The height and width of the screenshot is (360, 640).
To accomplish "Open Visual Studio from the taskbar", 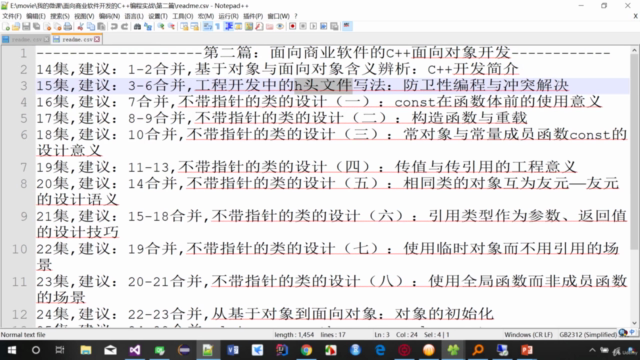I will click(135, 350).
